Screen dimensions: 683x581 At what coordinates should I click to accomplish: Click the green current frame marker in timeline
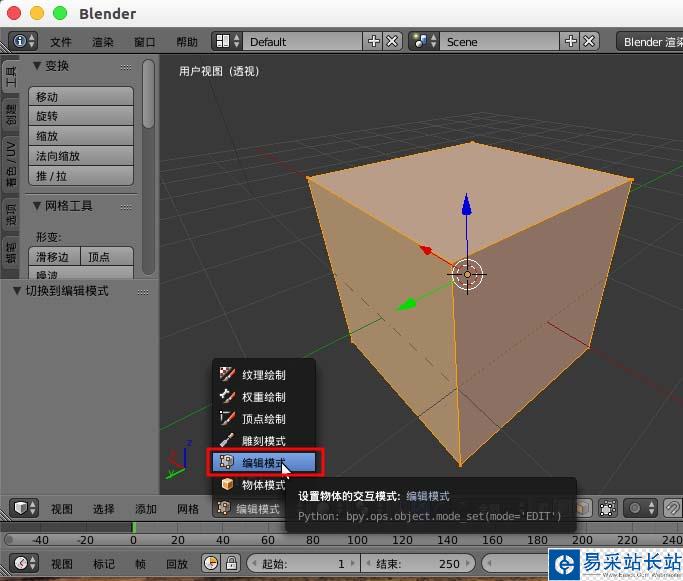click(x=134, y=527)
